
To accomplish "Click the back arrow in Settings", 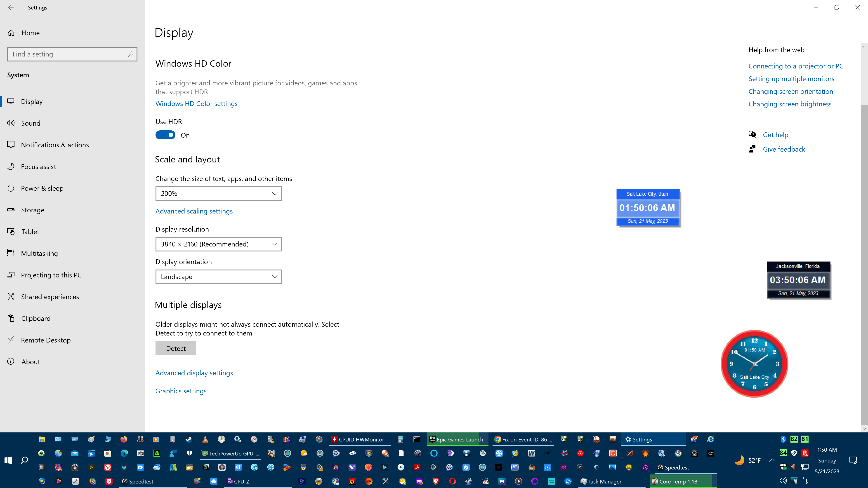I will point(11,7).
